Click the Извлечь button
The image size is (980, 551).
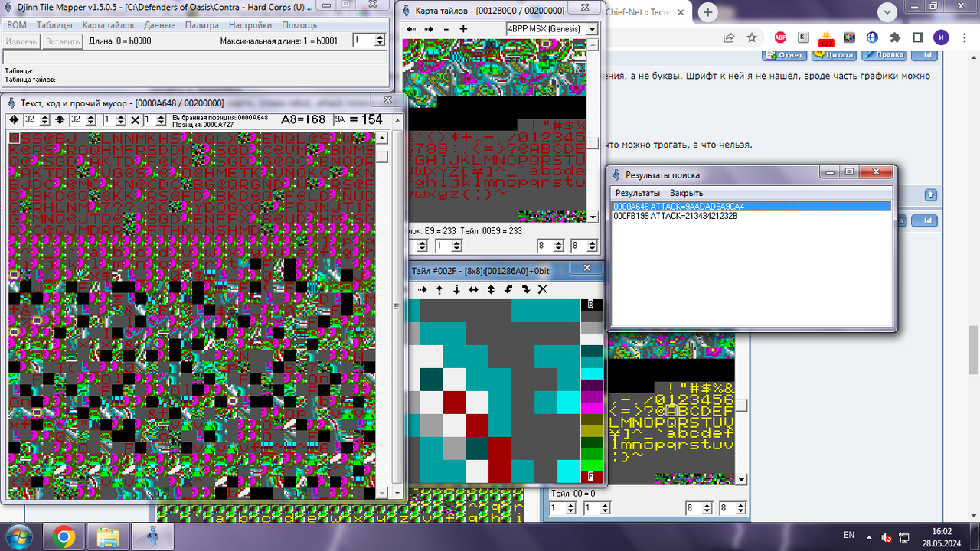[21, 41]
